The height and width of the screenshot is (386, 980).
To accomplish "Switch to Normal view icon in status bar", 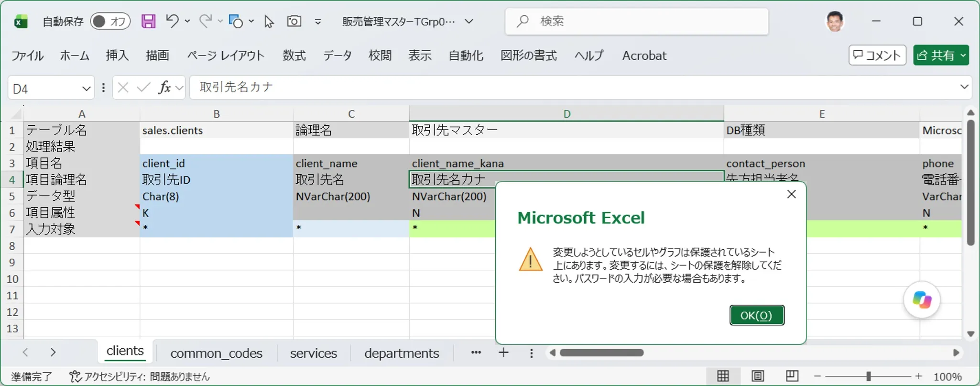I will tap(723, 376).
